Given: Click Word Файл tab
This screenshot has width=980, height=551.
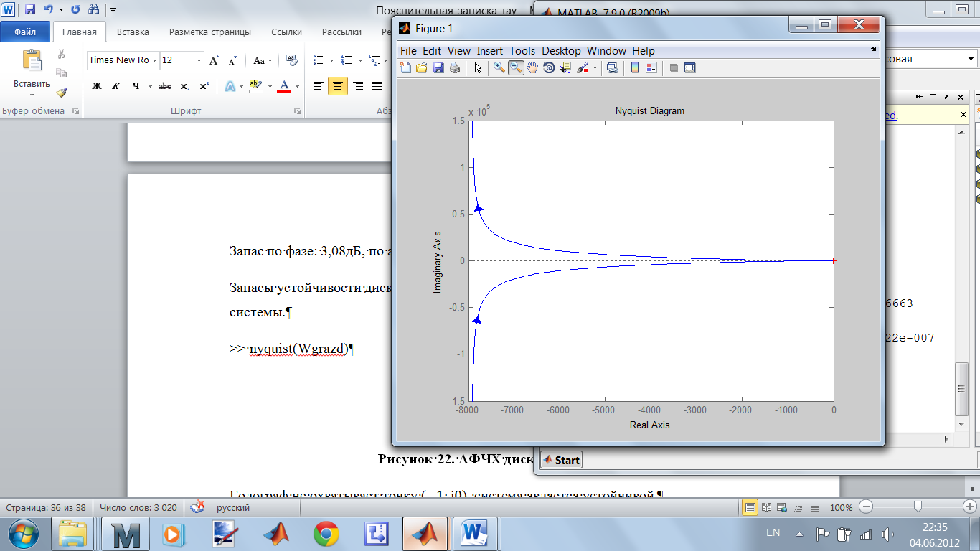Looking at the screenshot, I should point(25,32).
